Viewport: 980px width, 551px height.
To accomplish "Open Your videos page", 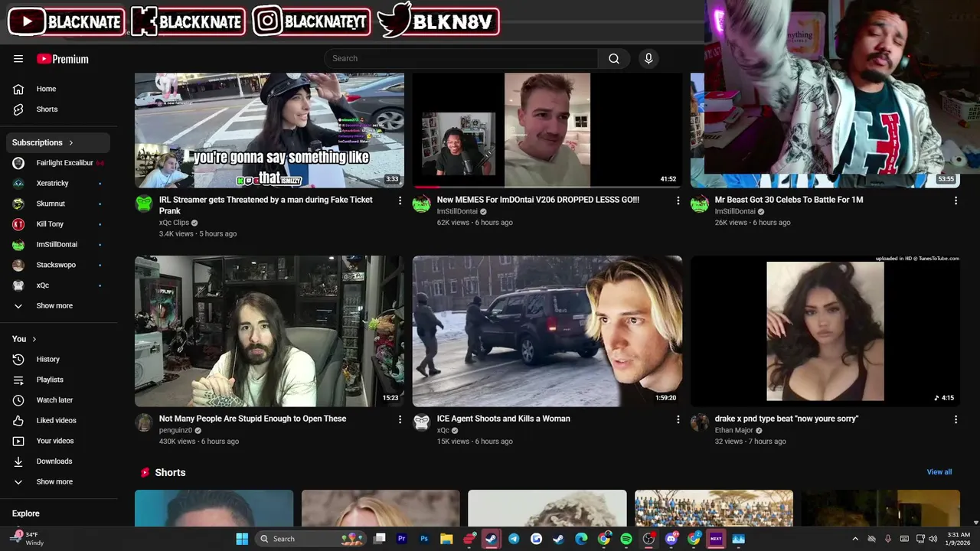I will 59,441.
